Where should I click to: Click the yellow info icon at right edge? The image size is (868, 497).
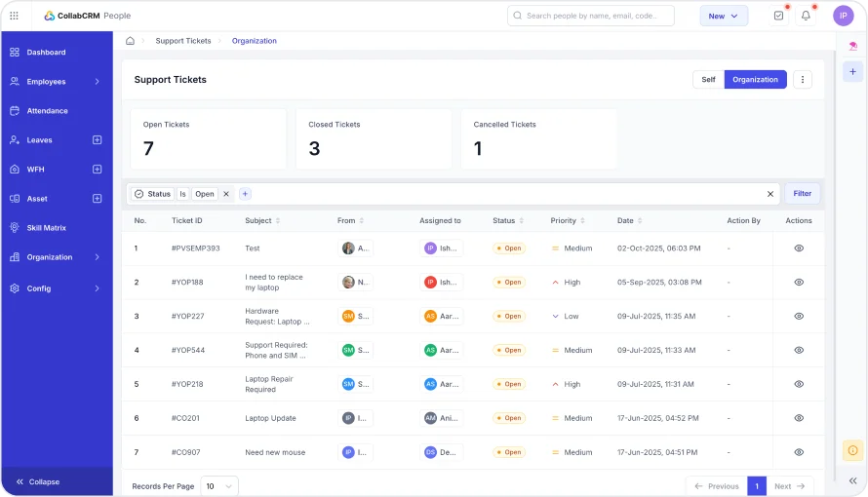click(x=852, y=450)
